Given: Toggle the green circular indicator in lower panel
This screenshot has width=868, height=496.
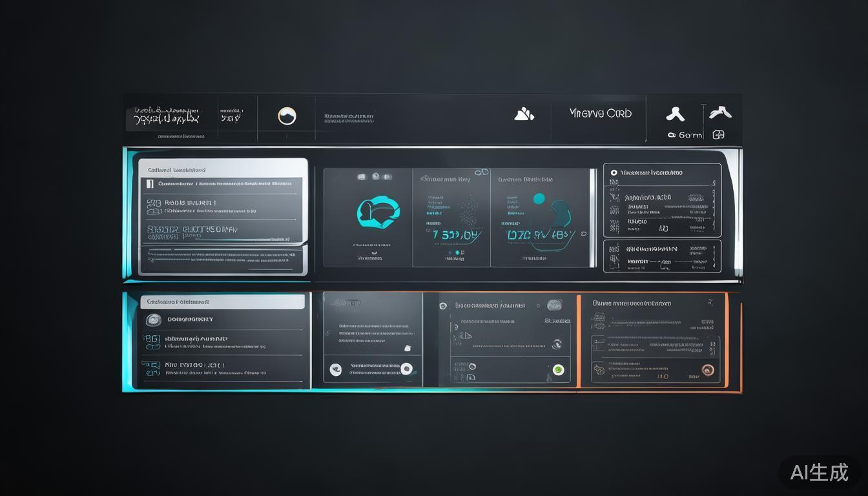Looking at the screenshot, I should 559,370.
